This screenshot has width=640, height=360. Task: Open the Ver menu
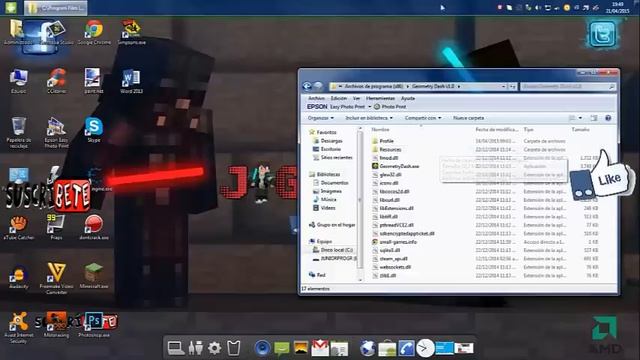[x=356, y=98]
